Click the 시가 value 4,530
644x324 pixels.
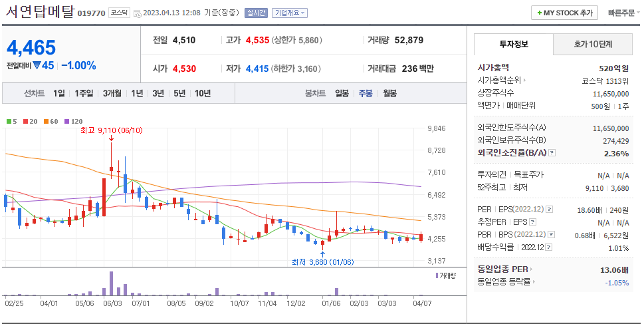pyautogui.click(x=184, y=69)
